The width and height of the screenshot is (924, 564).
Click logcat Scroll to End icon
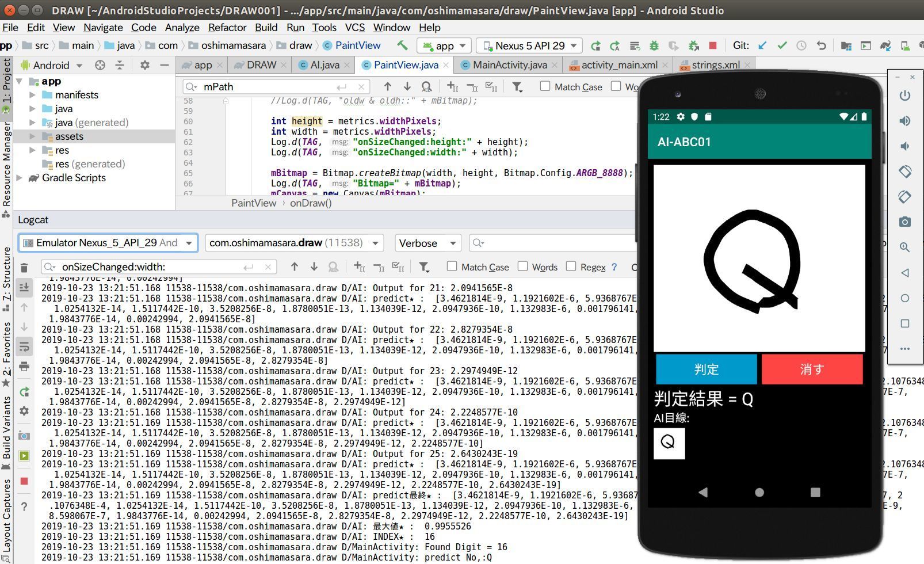pos(24,287)
